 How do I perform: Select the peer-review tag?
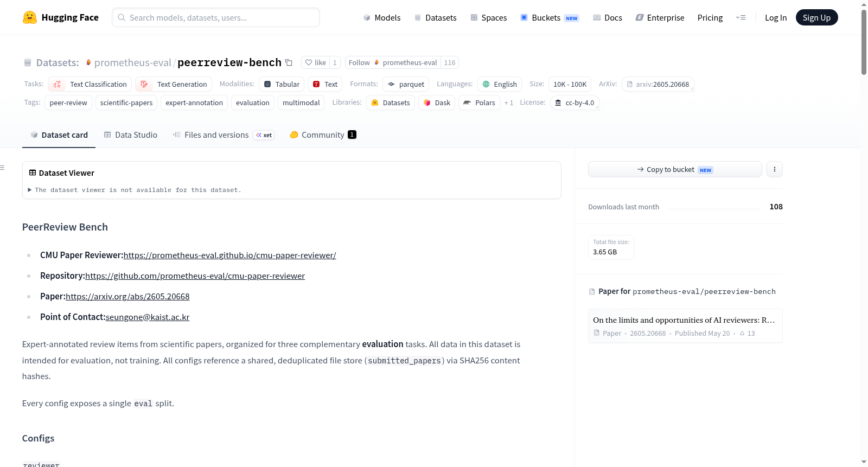[x=68, y=103]
